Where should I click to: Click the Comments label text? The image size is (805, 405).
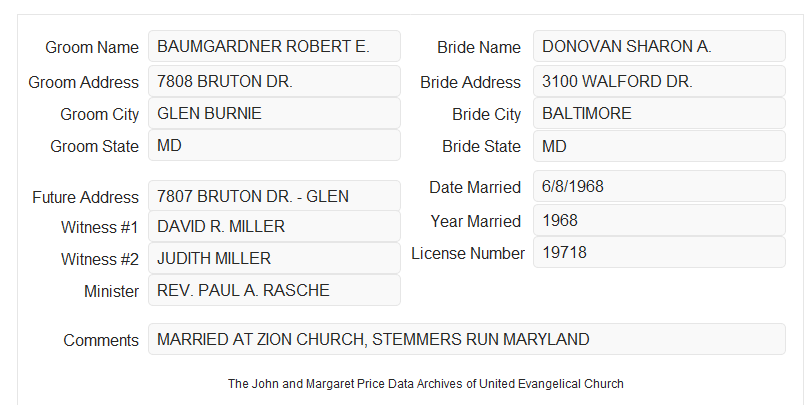pos(101,340)
